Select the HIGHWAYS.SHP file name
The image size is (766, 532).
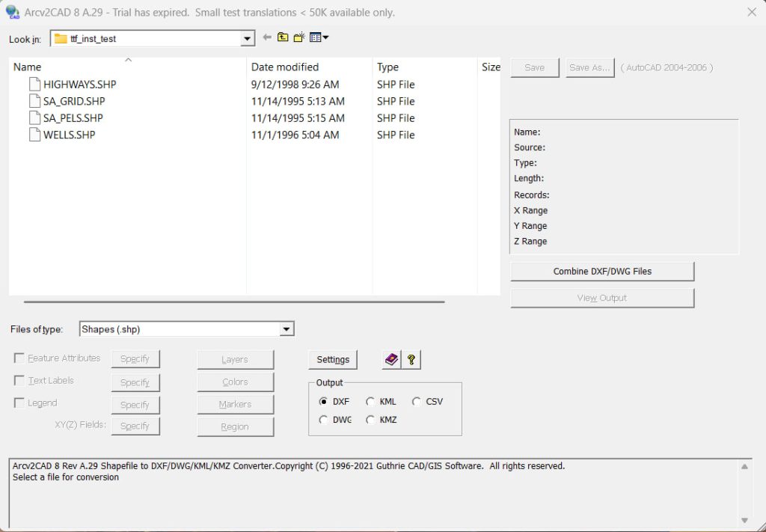point(79,85)
